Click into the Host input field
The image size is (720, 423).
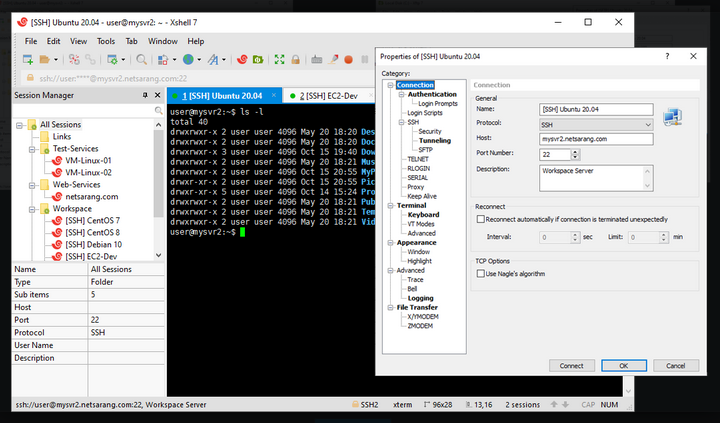point(596,139)
